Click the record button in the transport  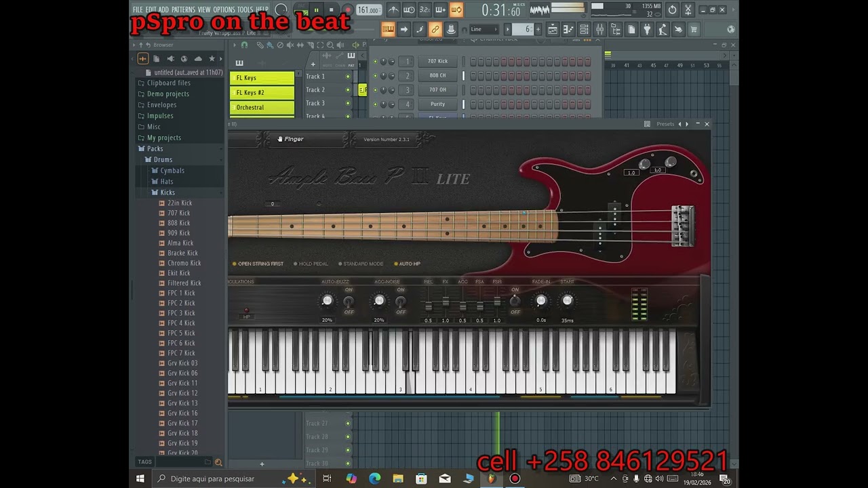point(347,10)
